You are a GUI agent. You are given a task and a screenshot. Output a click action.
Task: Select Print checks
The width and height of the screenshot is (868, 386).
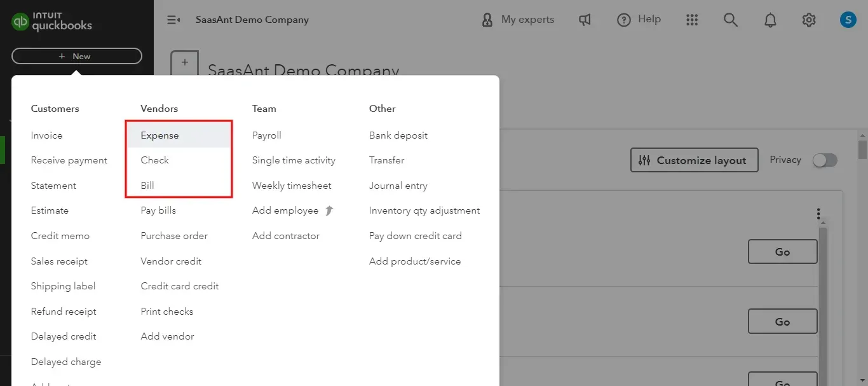167,312
